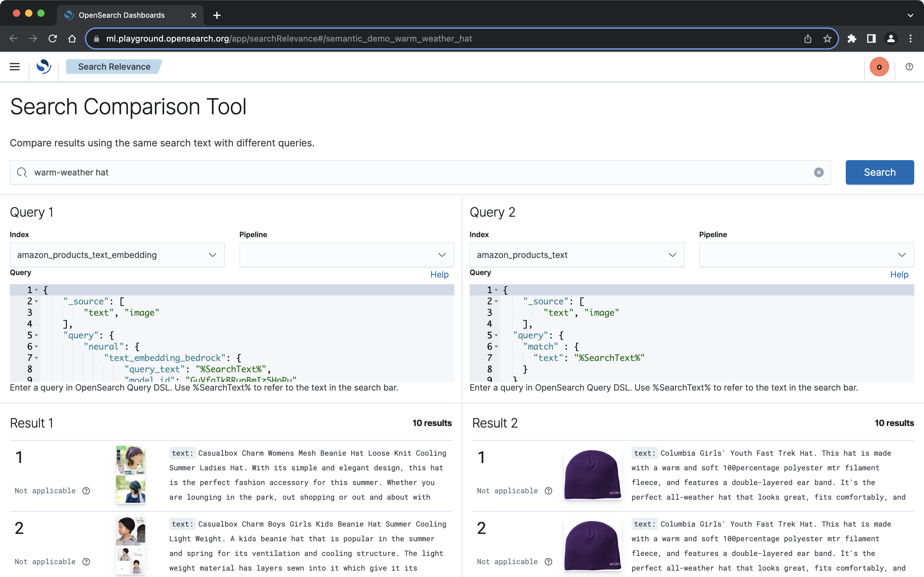Open the help question-mark icon in header
The height and width of the screenshot is (577, 924).
click(x=909, y=67)
